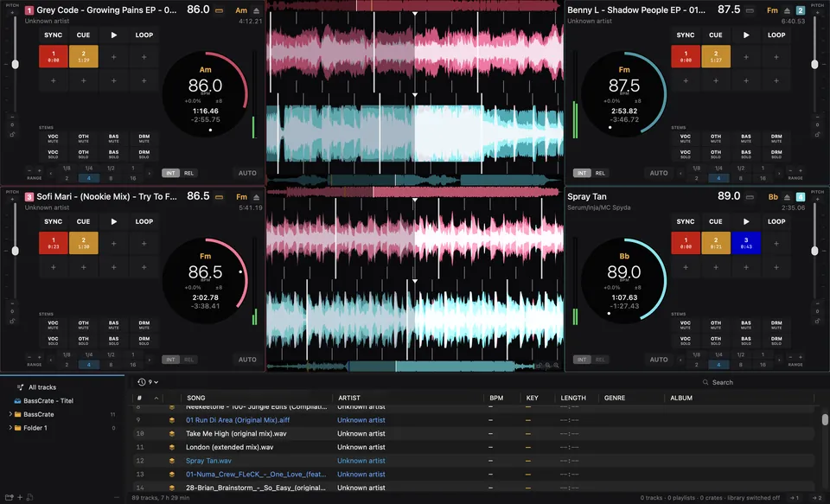Image resolution: width=830 pixels, height=504 pixels.
Task: Click the Spray Tan.wav row track icon
Action: tap(171, 461)
